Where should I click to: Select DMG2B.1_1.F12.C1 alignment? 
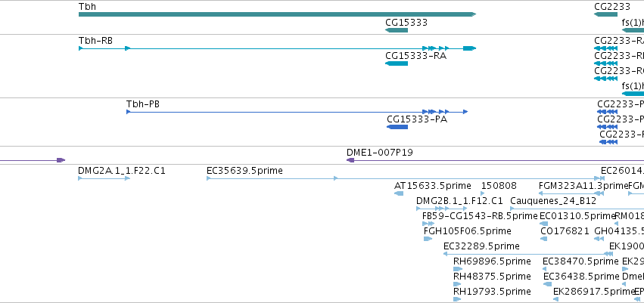(442, 209)
